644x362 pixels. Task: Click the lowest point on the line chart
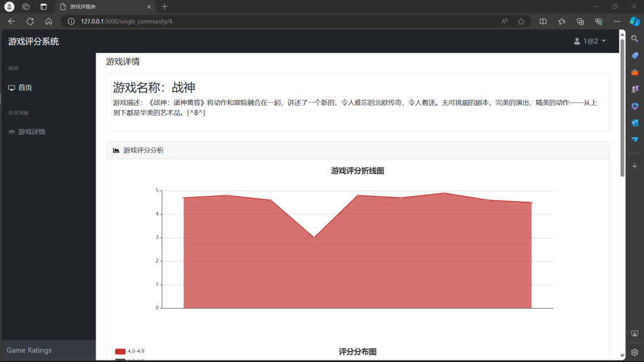[x=314, y=237]
